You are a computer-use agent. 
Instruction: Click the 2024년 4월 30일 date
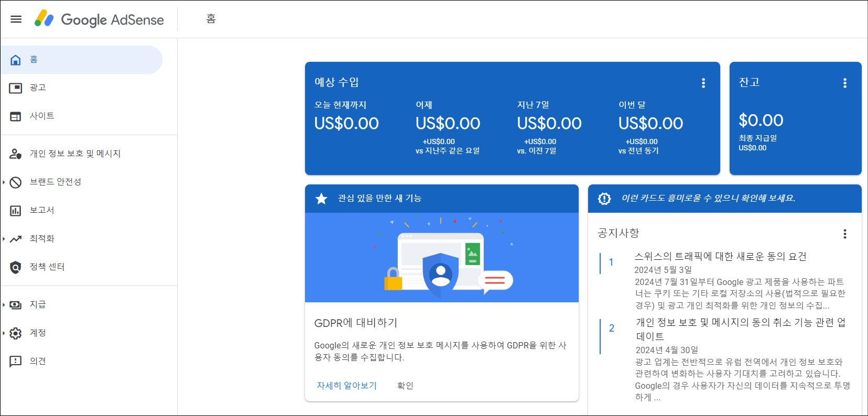(667, 350)
